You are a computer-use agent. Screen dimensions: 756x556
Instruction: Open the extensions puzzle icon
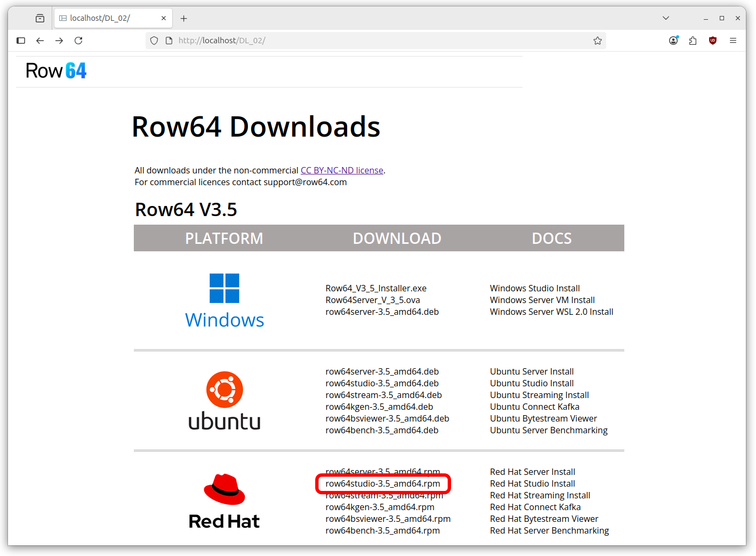693,41
